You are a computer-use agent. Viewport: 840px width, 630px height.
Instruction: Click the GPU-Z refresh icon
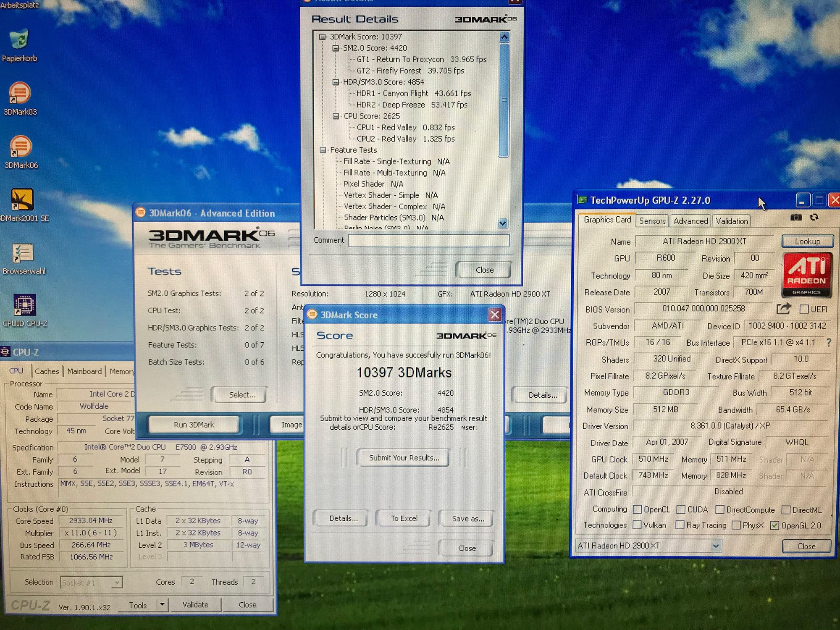tap(814, 217)
